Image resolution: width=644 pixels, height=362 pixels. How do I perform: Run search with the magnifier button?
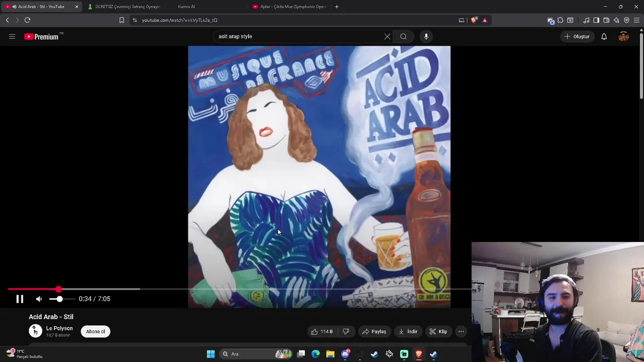[404, 36]
